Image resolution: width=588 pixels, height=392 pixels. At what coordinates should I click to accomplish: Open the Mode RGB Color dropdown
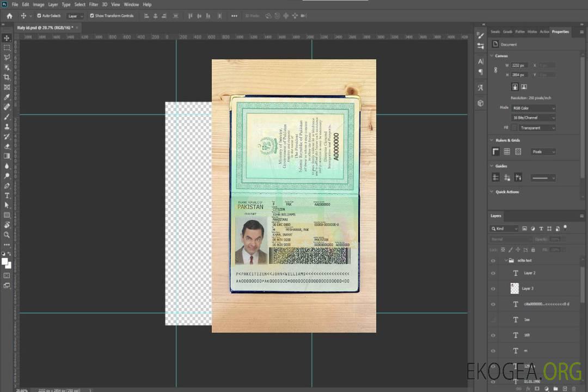pos(533,108)
